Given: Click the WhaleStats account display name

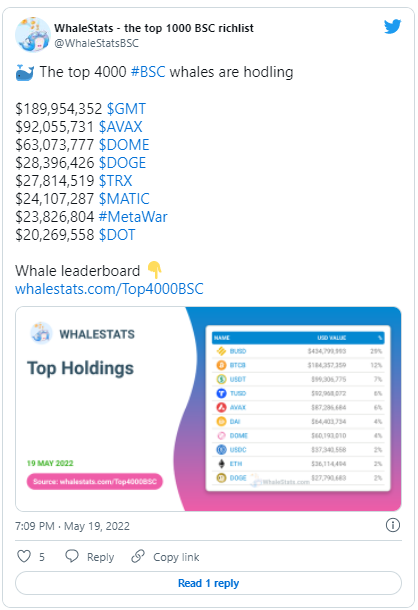Looking at the screenshot, I should (154, 28).
